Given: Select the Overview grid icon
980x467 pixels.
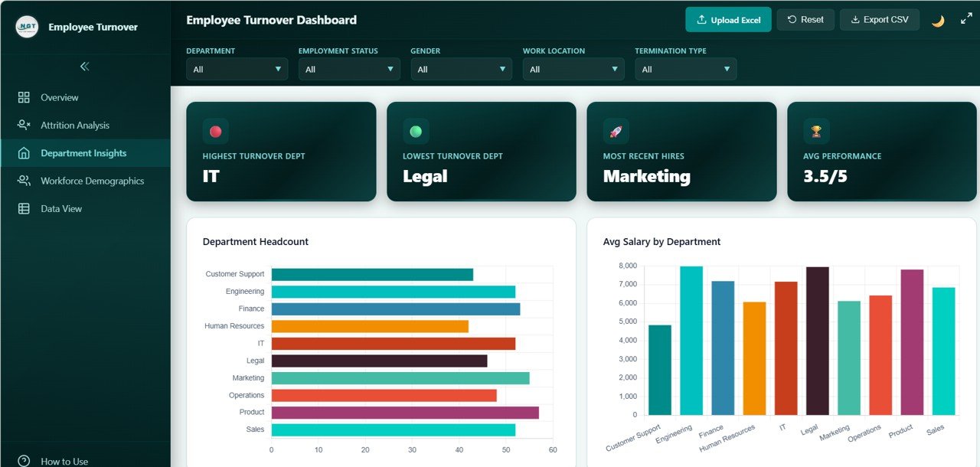Looking at the screenshot, I should tap(25, 97).
